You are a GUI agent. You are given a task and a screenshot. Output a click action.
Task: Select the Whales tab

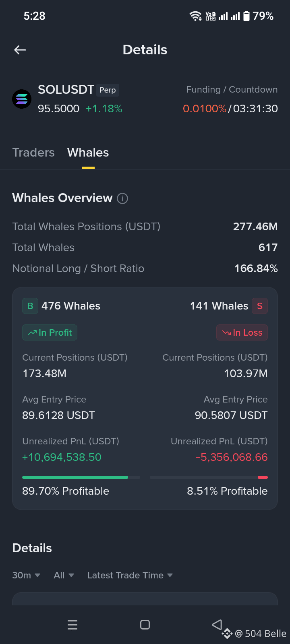point(88,153)
